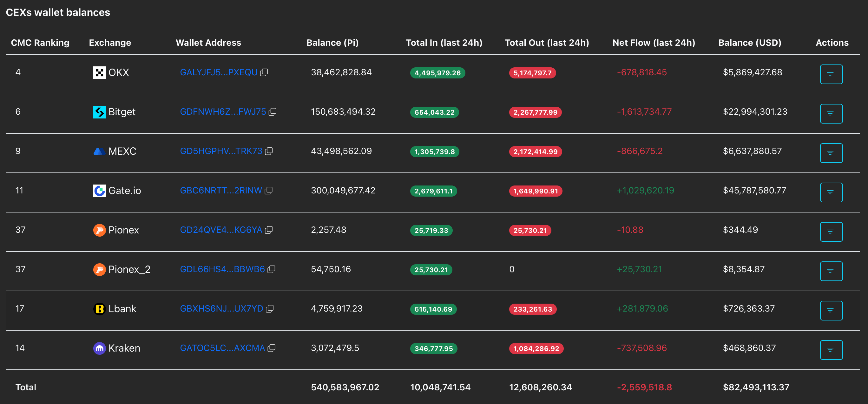The width and height of the screenshot is (868, 404).
Task: Open wallet link GDFNWH6Z...FWJ75
Action: click(223, 112)
